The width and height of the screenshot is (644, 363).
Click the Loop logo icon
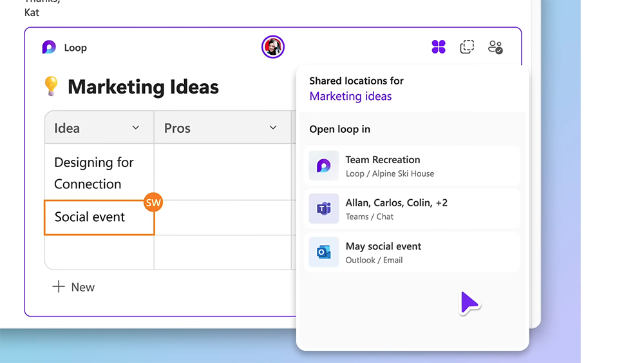point(49,47)
